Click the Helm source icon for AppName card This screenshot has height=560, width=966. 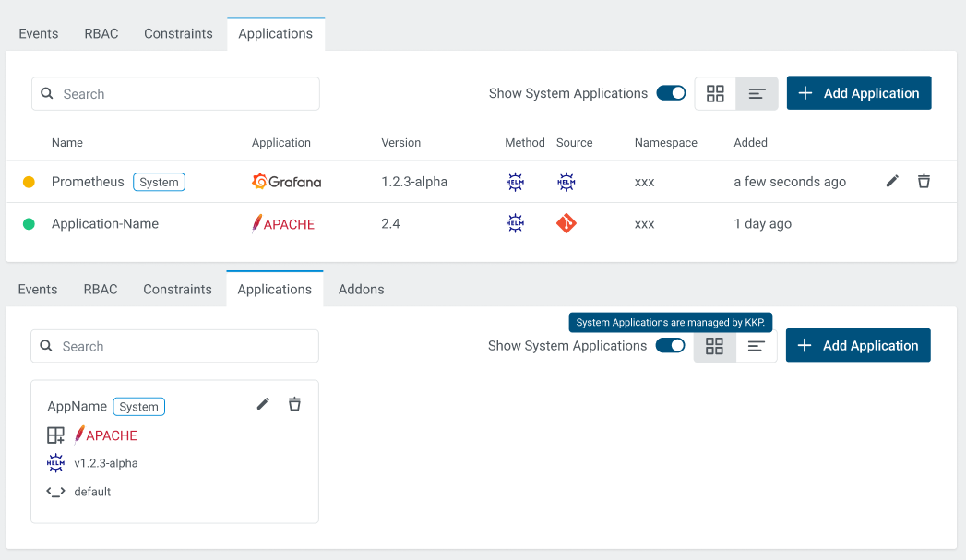[x=55, y=463]
